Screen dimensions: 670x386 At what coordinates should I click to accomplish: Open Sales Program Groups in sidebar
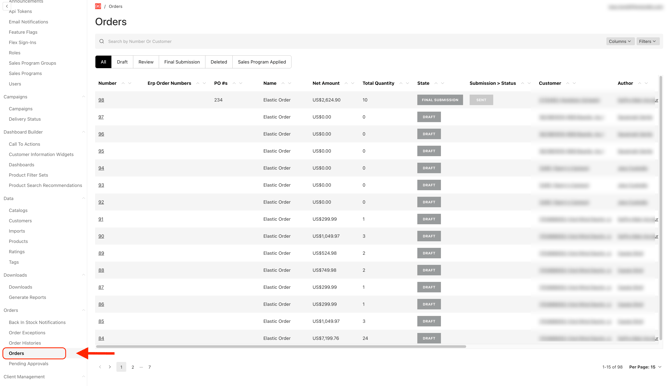pyautogui.click(x=32, y=63)
